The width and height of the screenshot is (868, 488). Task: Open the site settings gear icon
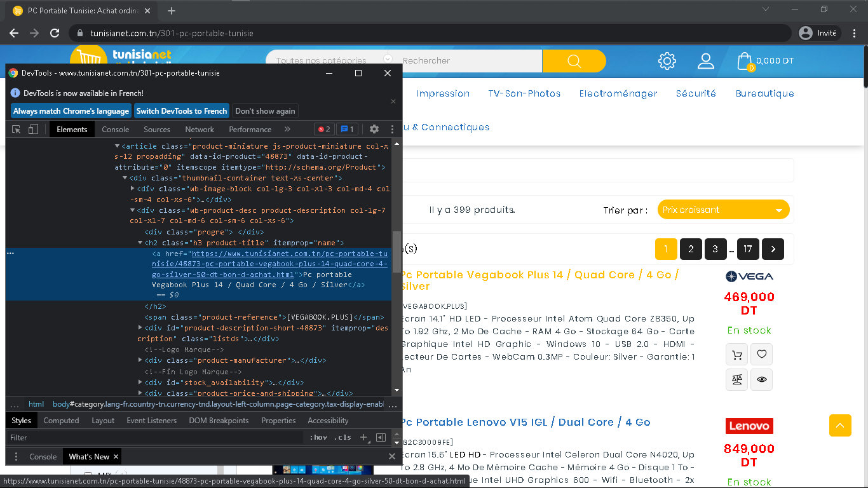coord(667,61)
